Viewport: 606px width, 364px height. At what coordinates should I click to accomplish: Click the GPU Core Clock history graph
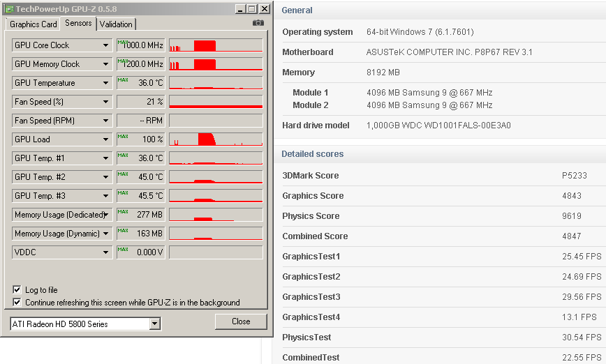(216, 45)
